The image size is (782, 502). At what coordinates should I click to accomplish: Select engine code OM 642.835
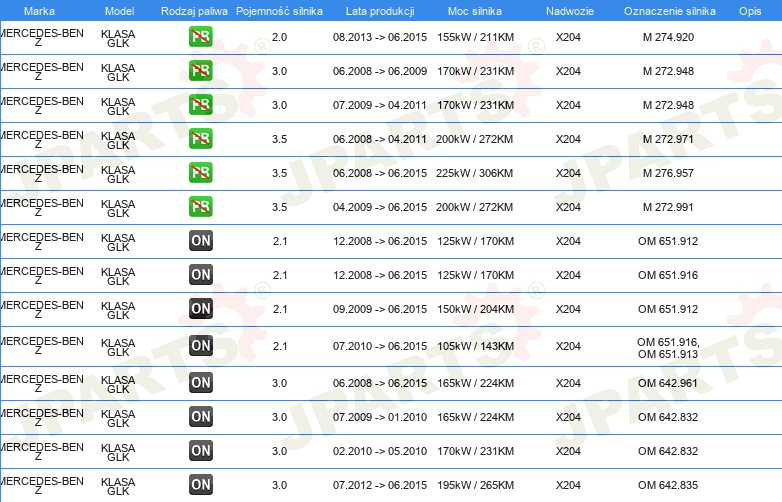668,485
